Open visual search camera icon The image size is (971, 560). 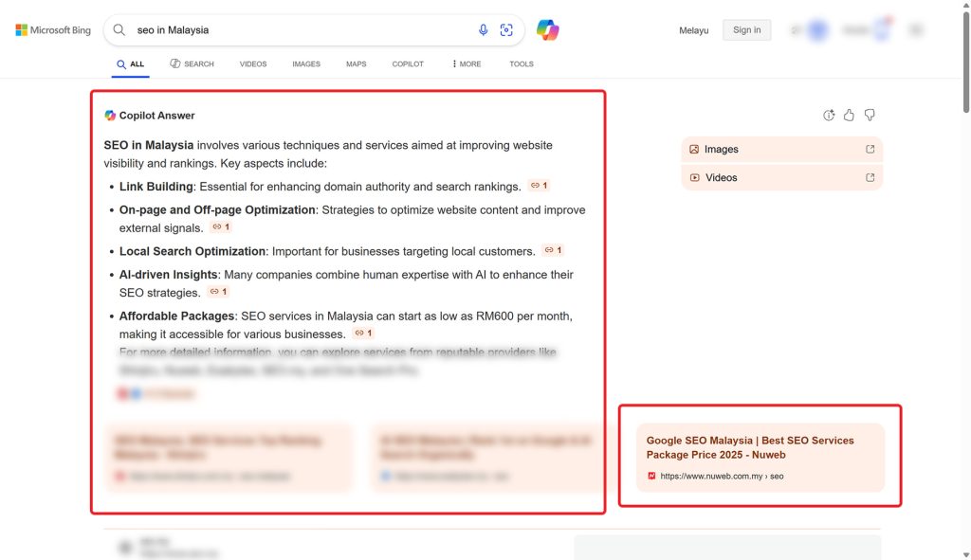[506, 29]
